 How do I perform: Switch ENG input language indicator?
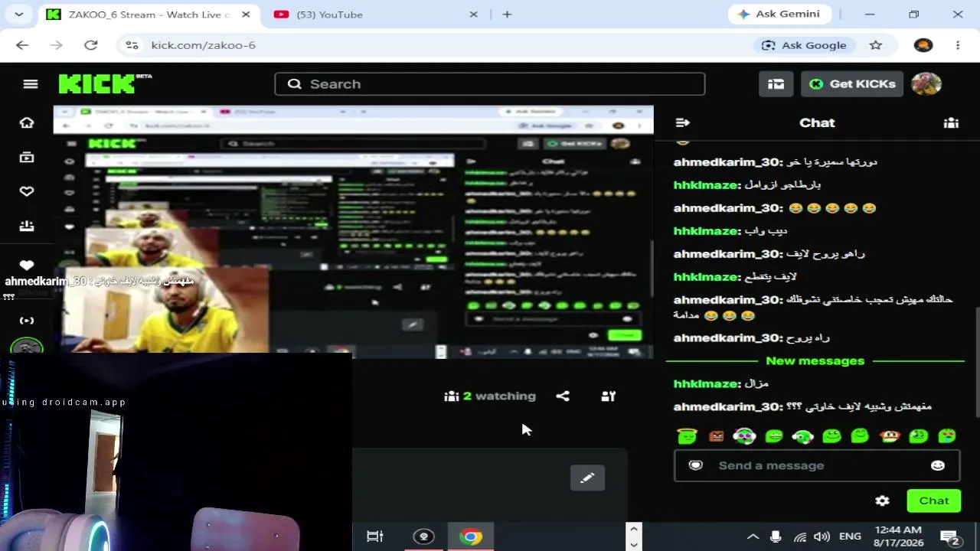point(850,536)
